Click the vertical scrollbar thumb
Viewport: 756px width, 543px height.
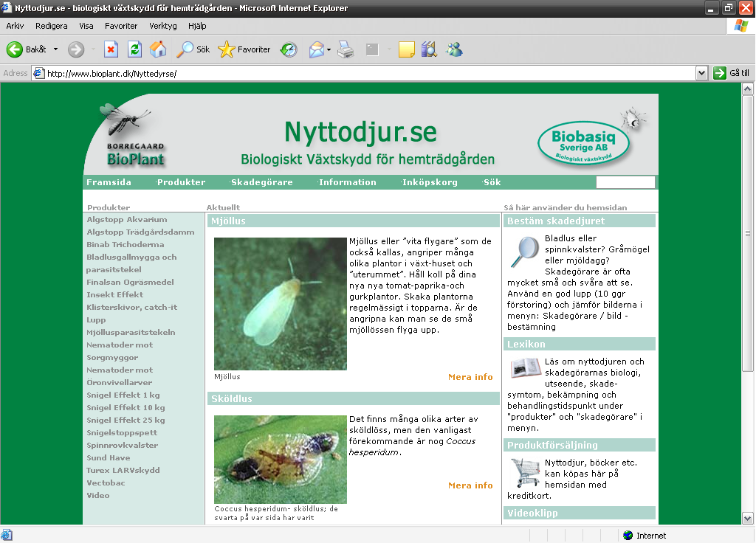[x=747, y=233]
